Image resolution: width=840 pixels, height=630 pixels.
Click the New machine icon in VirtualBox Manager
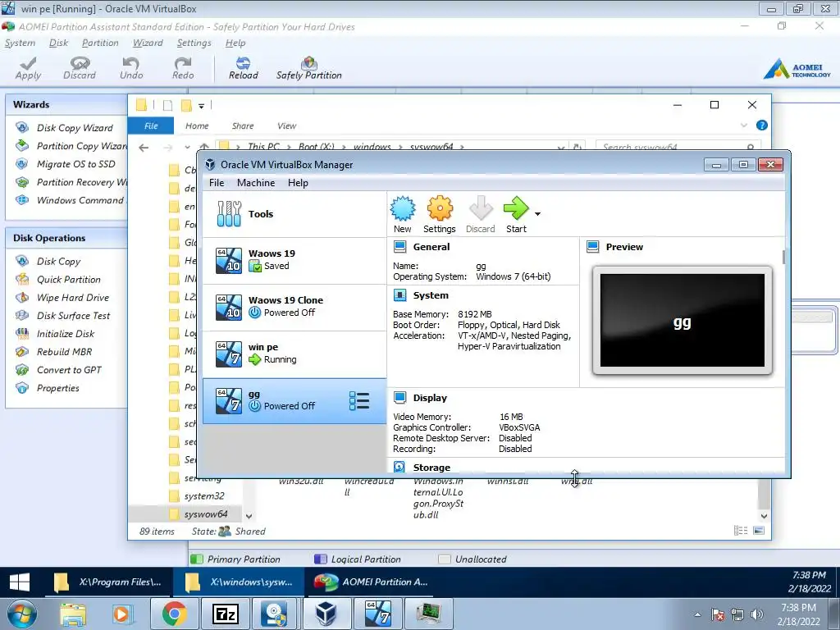(x=402, y=214)
